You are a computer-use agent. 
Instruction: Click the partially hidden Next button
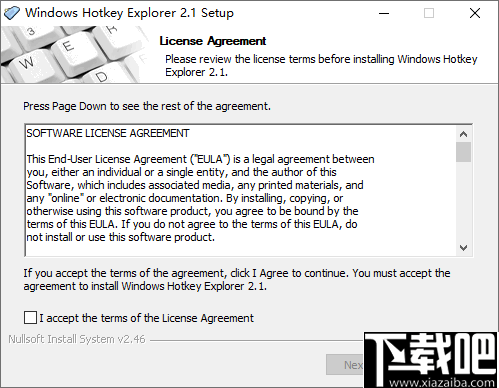(x=345, y=365)
